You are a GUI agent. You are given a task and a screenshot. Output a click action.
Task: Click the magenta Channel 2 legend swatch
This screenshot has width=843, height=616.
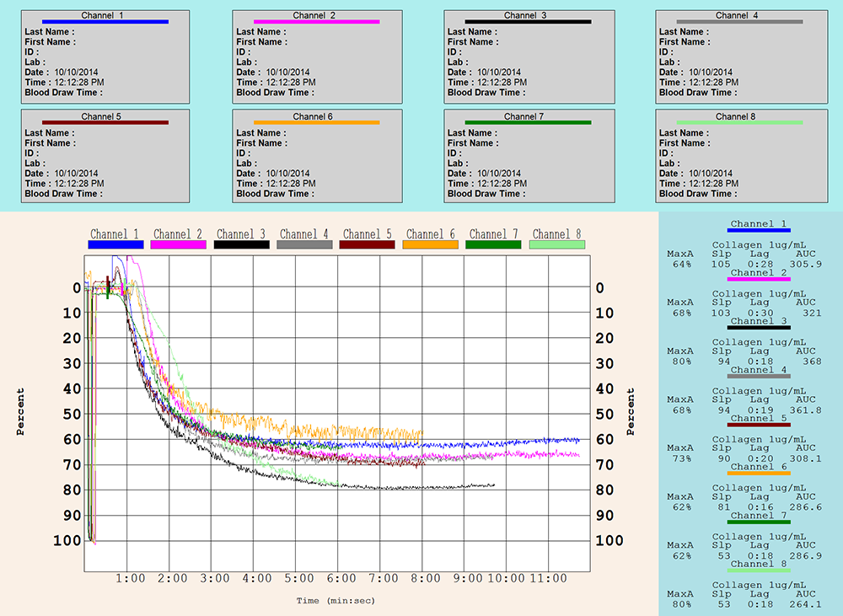click(178, 244)
